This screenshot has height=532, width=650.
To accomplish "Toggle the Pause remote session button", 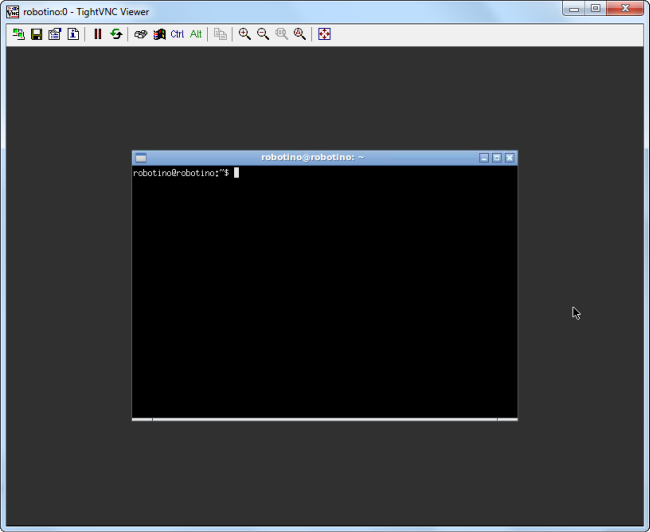I will [98, 34].
